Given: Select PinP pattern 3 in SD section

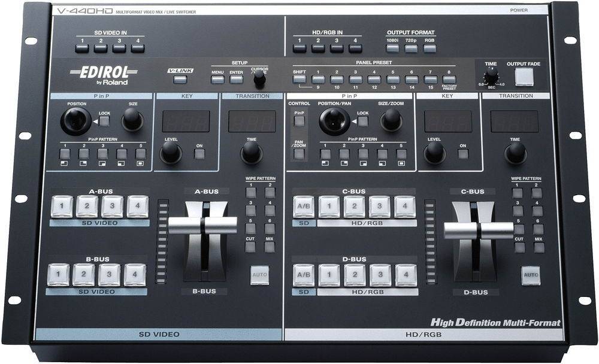Looking at the screenshot, I should tap(102, 154).
